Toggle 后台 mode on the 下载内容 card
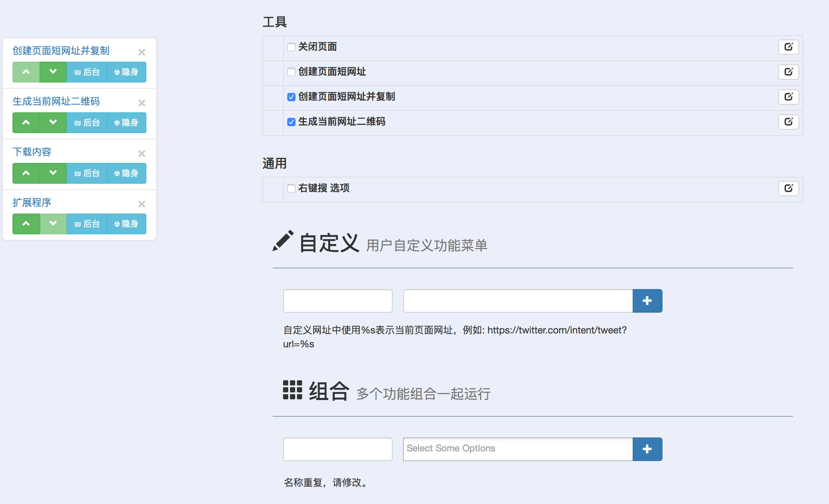The height and width of the screenshot is (504, 829). coord(87,173)
